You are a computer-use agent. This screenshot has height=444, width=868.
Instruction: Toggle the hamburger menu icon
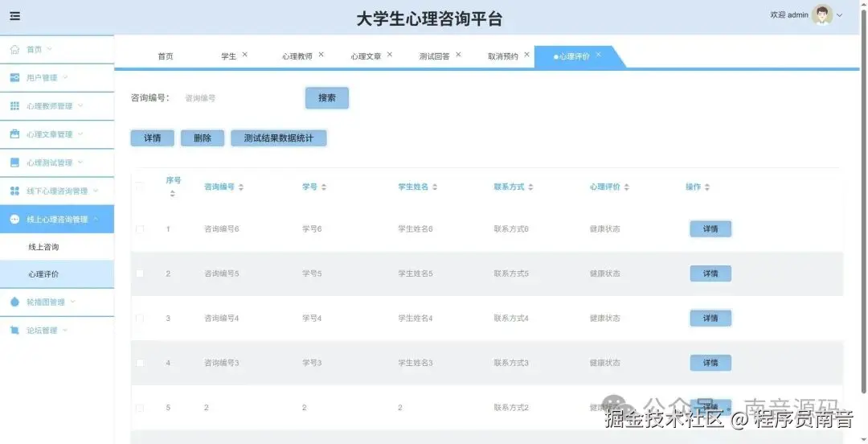(x=15, y=16)
